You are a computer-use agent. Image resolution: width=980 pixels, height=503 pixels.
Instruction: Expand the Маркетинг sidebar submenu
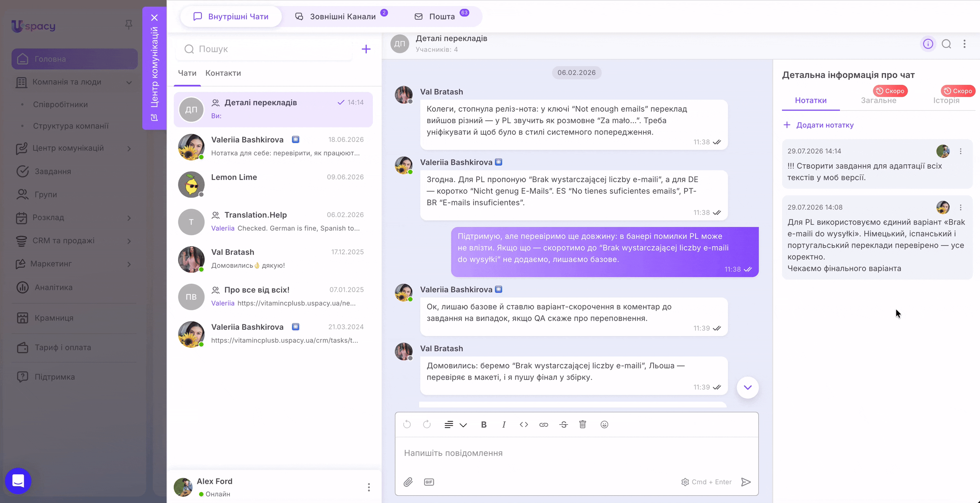point(129,264)
